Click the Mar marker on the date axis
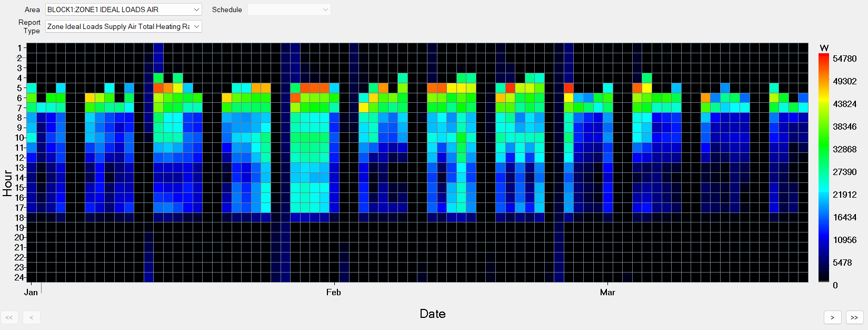Image resolution: width=868 pixels, height=330 pixels. click(607, 292)
